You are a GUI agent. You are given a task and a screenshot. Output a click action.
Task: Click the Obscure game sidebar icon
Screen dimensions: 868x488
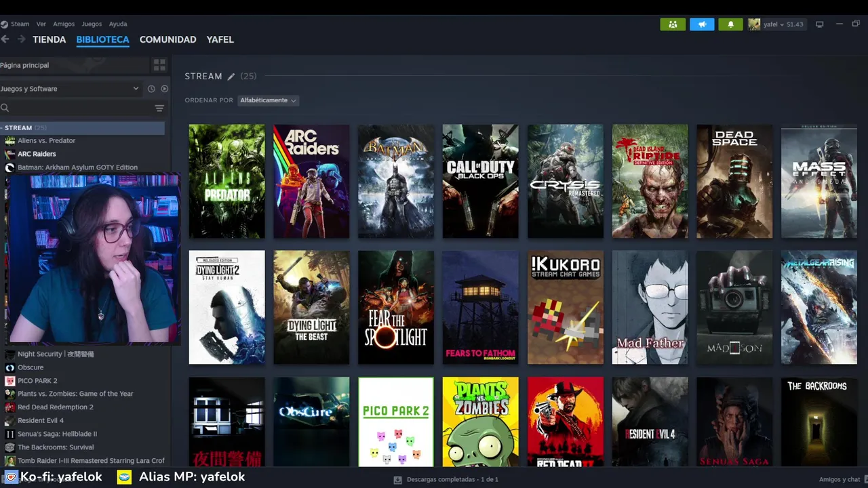coord(9,367)
